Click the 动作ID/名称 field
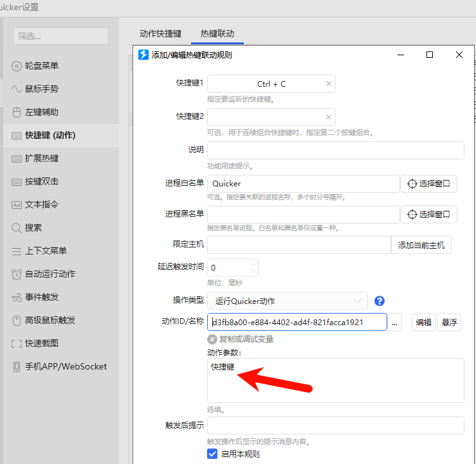 point(297,322)
